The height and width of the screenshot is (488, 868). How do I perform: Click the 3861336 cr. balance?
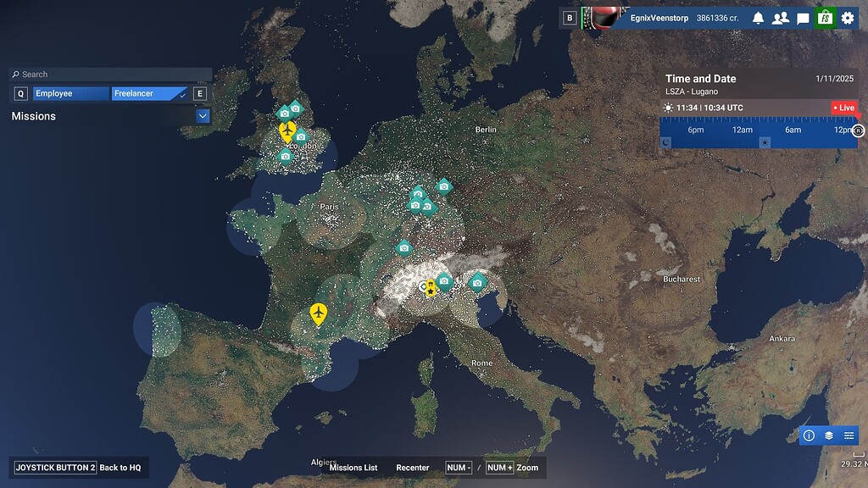[717, 19]
